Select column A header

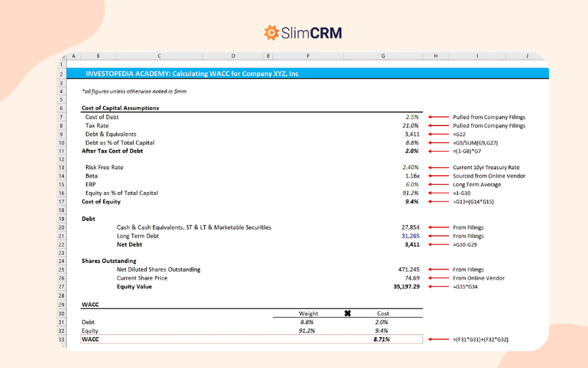(73, 56)
